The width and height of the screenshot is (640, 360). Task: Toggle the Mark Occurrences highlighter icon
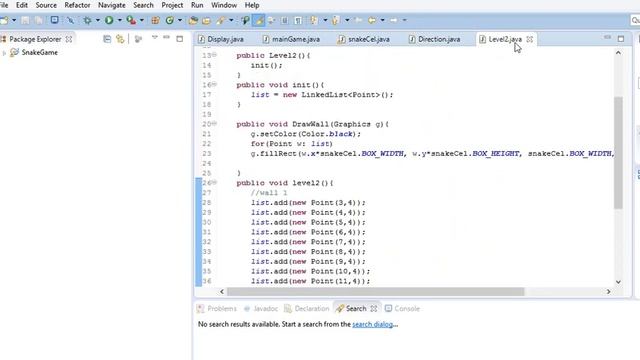pyautogui.click(x=258, y=20)
